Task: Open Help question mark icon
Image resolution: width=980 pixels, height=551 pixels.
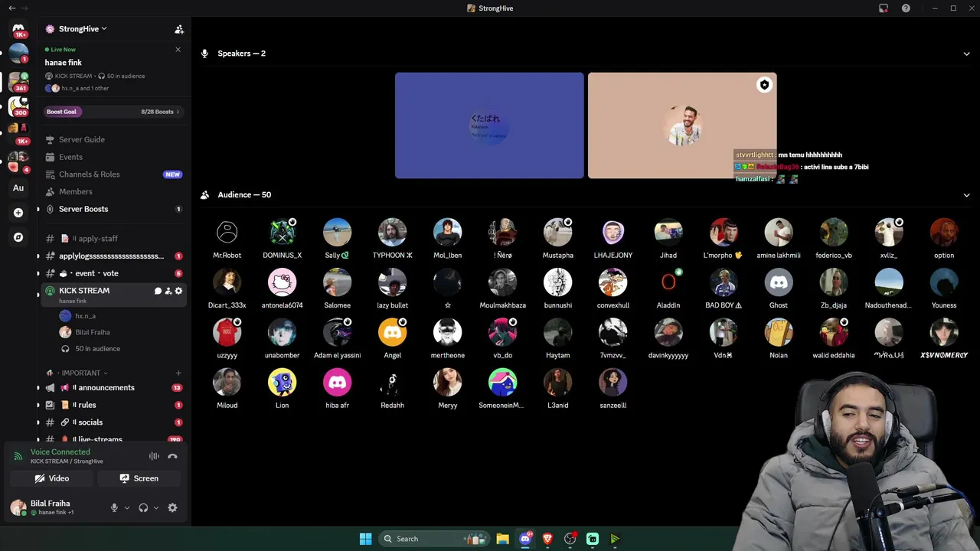Action: point(906,8)
